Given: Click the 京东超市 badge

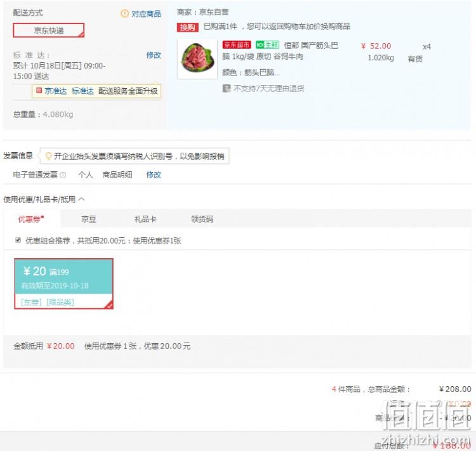Looking at the screenshot, I should 237,45.
